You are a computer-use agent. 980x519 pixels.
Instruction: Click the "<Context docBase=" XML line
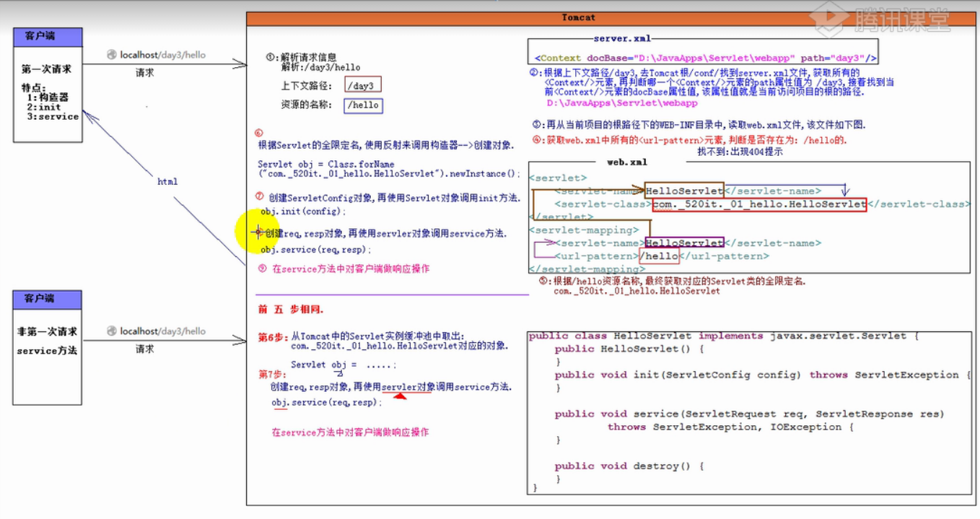(705, 58)
